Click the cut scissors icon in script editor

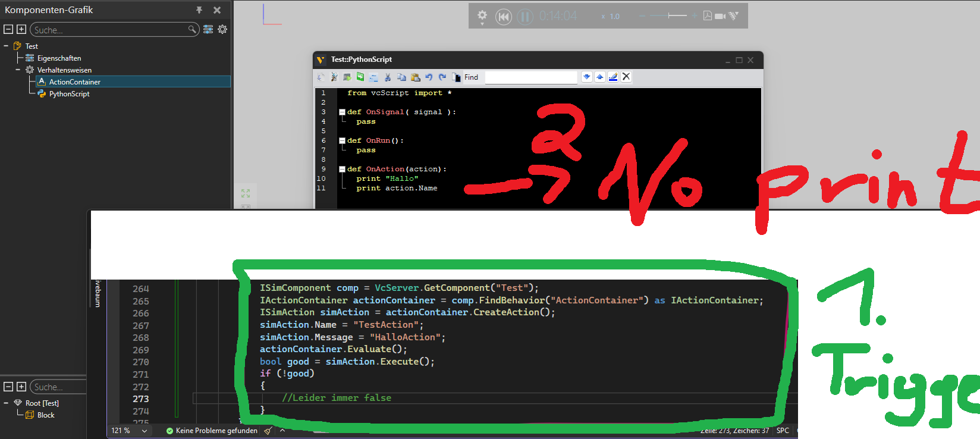[x=388, y=77]
